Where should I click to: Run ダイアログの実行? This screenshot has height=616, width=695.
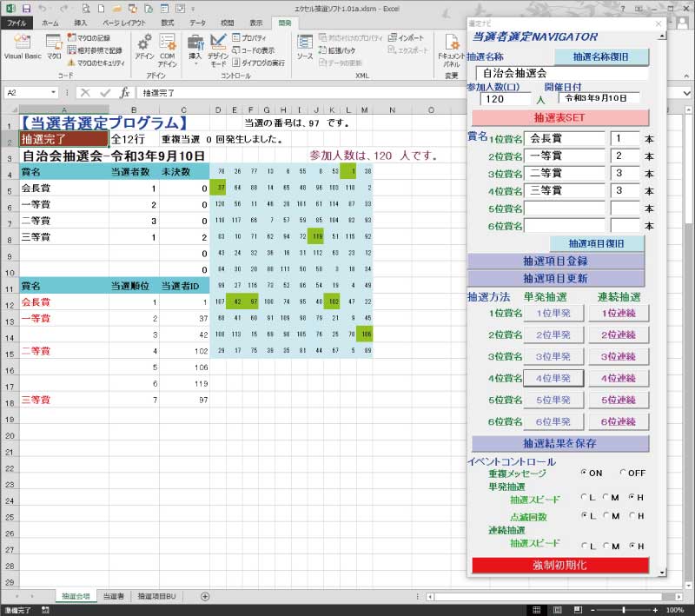tap(258, 63)
